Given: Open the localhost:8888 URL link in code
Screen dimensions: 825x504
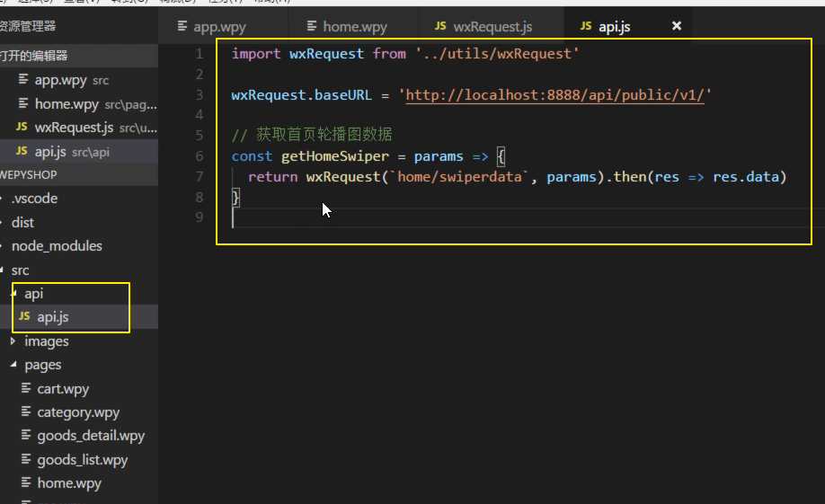Looking at the screenshot, I should [554, 94].
